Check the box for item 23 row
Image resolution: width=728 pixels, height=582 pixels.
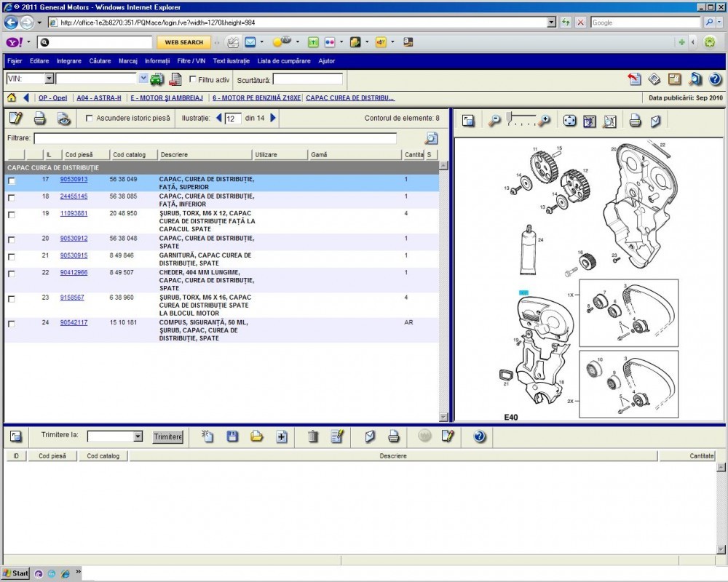[x=12, y=299]
